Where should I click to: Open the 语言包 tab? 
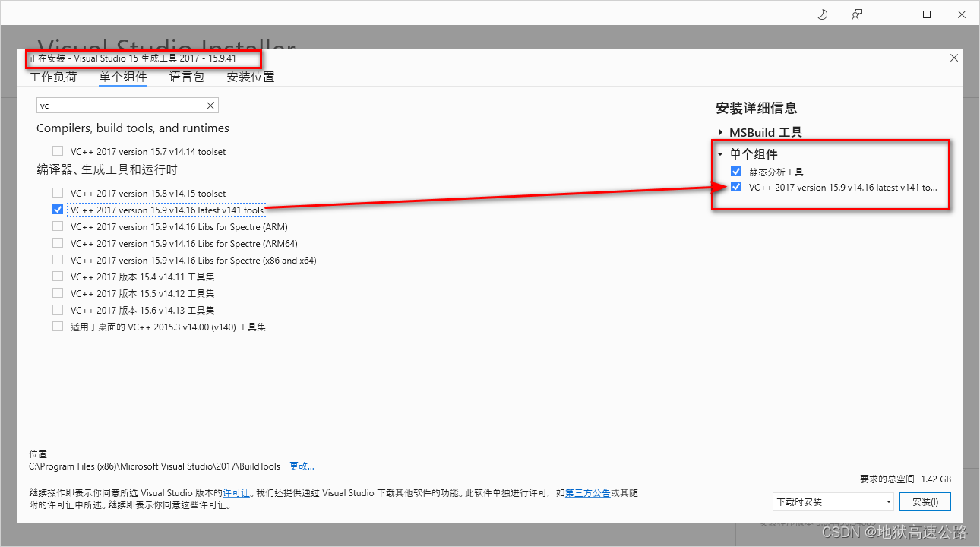point(187,77)
